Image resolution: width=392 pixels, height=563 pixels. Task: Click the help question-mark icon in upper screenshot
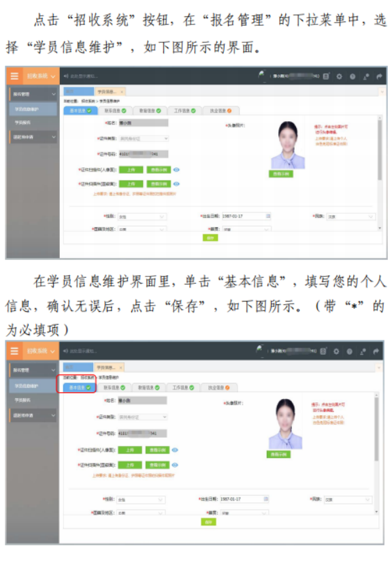pos(353,76)
